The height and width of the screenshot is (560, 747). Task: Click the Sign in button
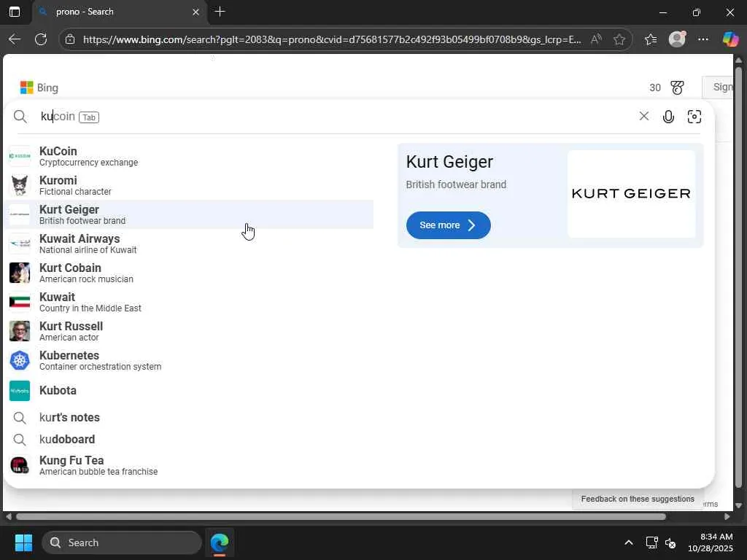tap(718, 87)
